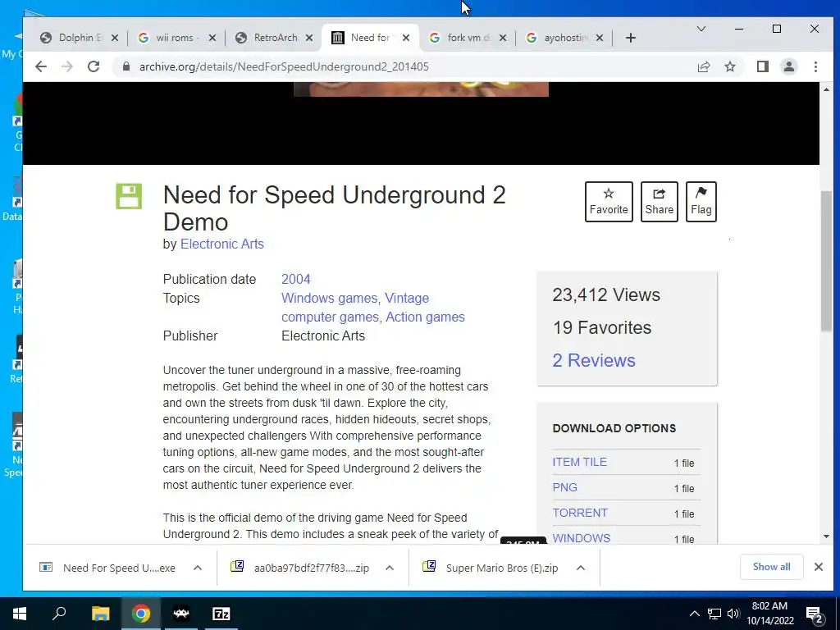Open the Action games topic
Image resolution: width=840 pixels, height=630 pixels.
426,317
